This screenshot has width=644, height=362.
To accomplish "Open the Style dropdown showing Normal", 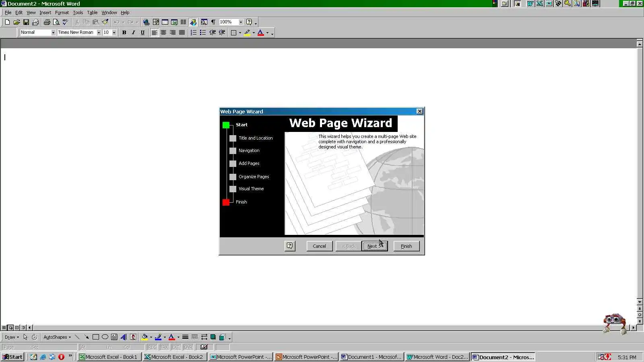I will coord(53,33).
